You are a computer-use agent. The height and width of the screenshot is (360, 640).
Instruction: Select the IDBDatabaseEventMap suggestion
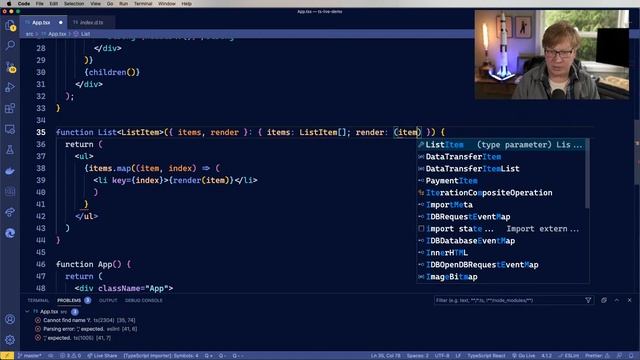501,241
